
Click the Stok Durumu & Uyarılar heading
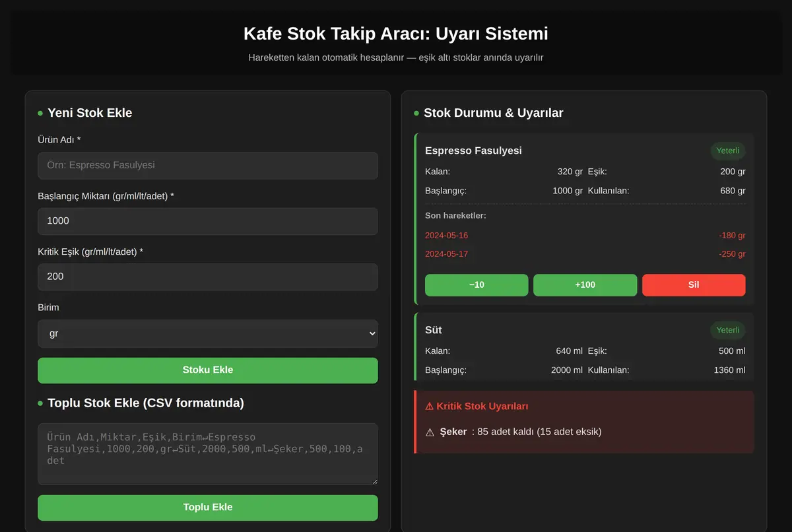coord(494,113)
